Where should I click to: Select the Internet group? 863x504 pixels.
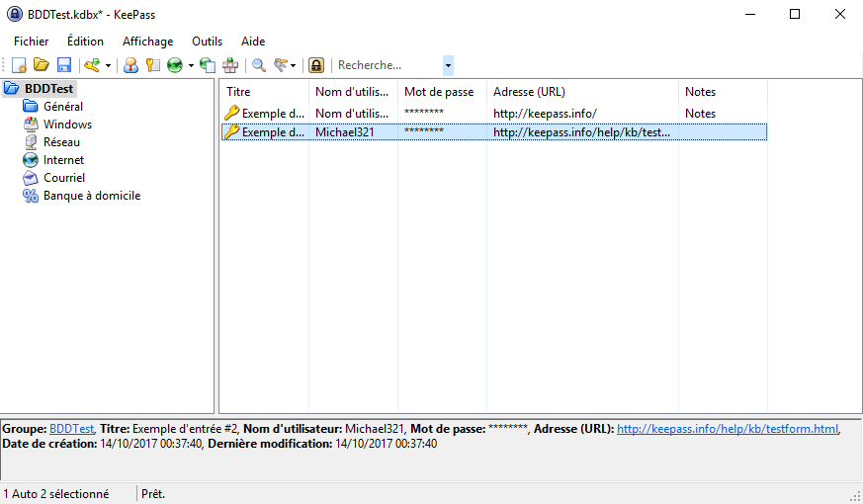click(x=64, y=160)
